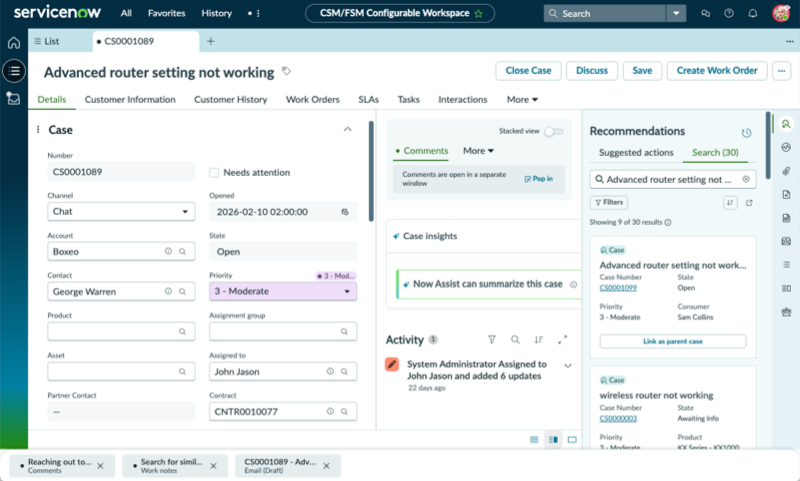
Task: Click the Account Boxeo info icon
Action: (168, 251)
